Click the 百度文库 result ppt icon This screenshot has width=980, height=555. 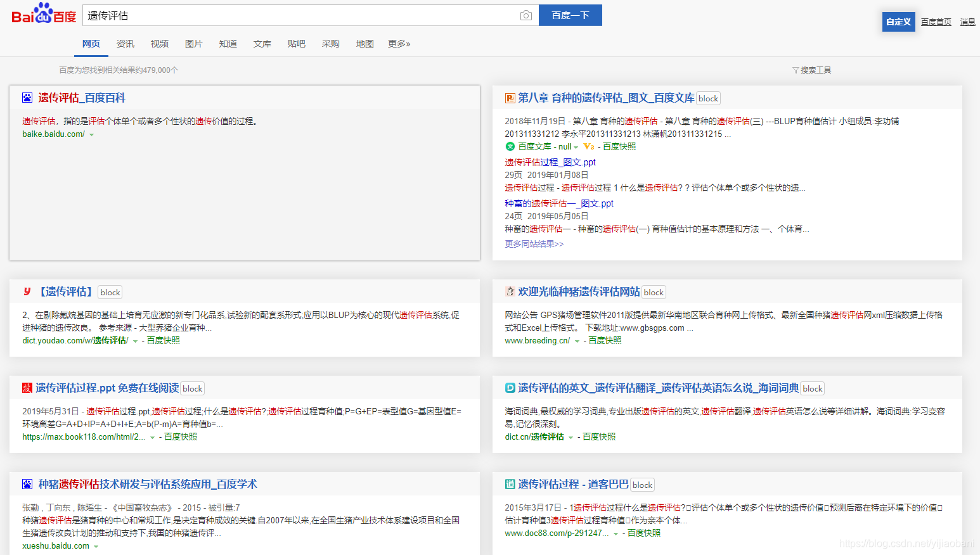pos(510,98)
